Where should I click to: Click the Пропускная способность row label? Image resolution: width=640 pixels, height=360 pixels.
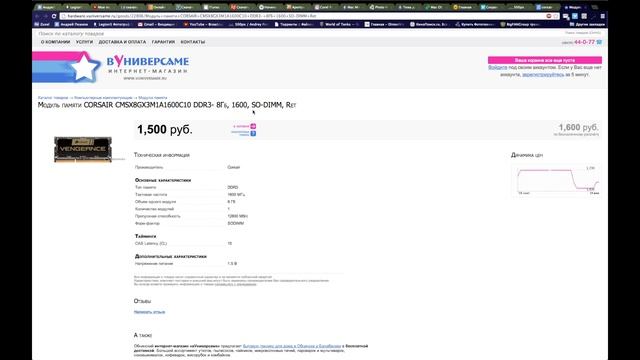point(158,216)
